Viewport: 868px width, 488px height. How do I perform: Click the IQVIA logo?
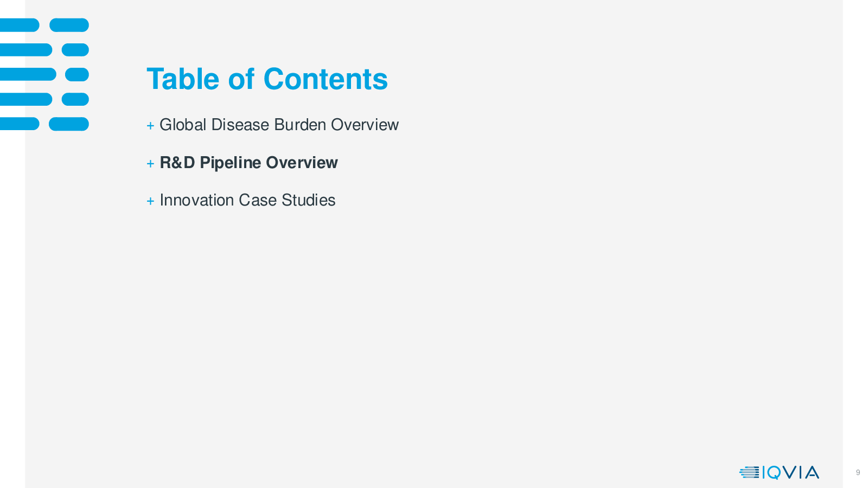[x=779, y=473]
